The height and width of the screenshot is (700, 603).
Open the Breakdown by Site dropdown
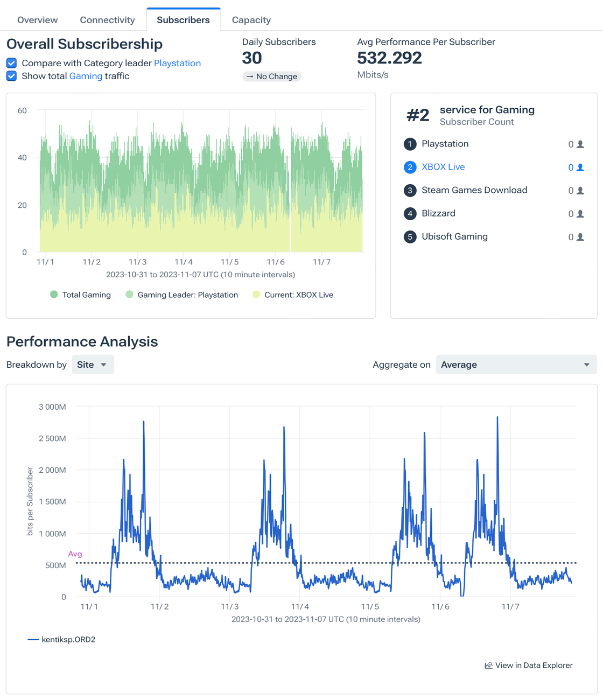[x=93, y=365]
